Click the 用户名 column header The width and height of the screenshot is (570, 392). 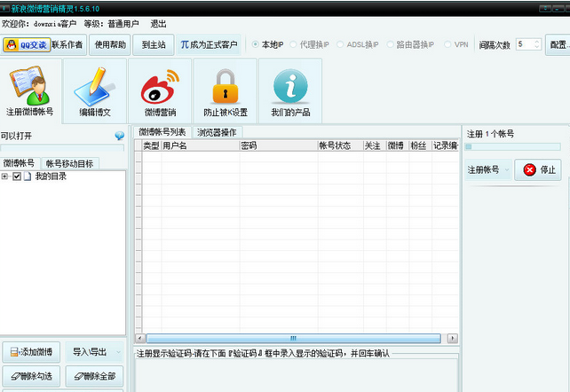(201, 145)
